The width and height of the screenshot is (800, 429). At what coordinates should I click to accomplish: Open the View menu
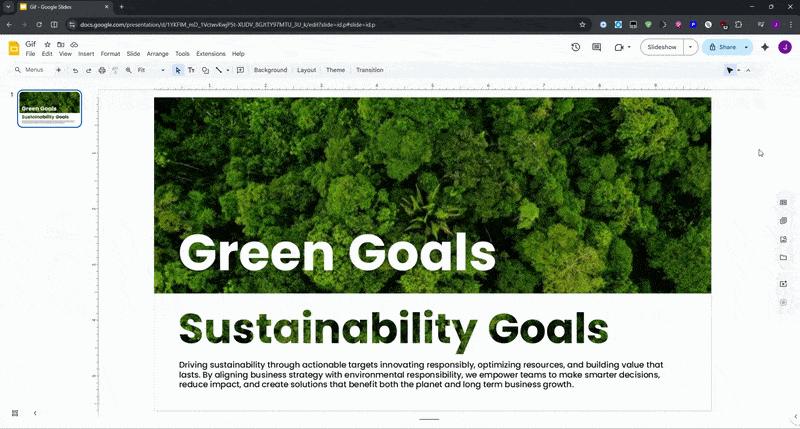click(65, 54)
